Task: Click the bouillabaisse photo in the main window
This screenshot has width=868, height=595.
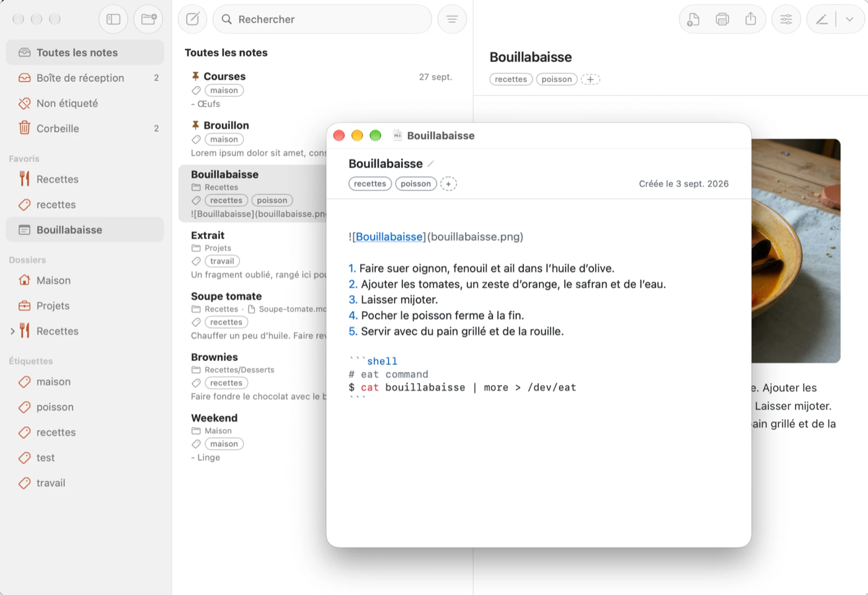Action: pyautogui.click(x=795, y=251)
